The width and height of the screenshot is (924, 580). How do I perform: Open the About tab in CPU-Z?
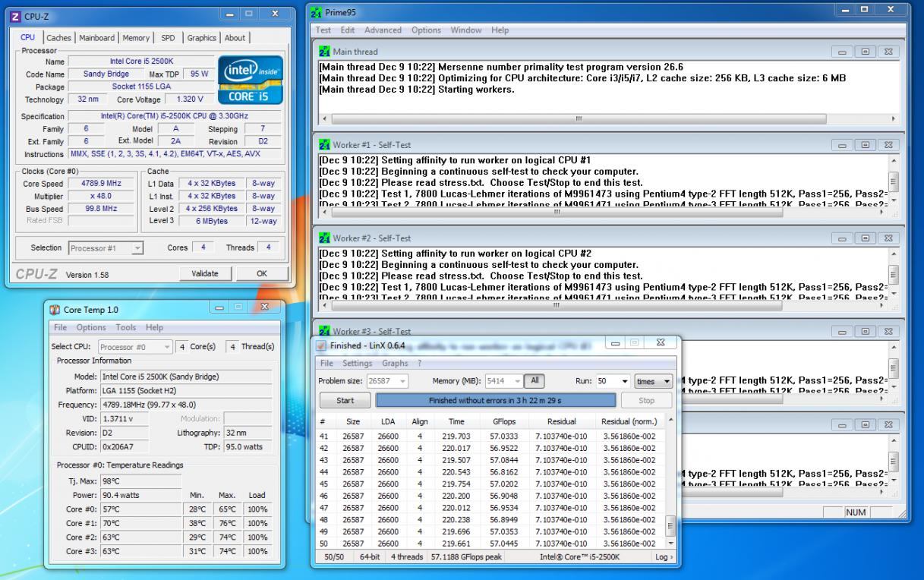(x=235, y=38)
